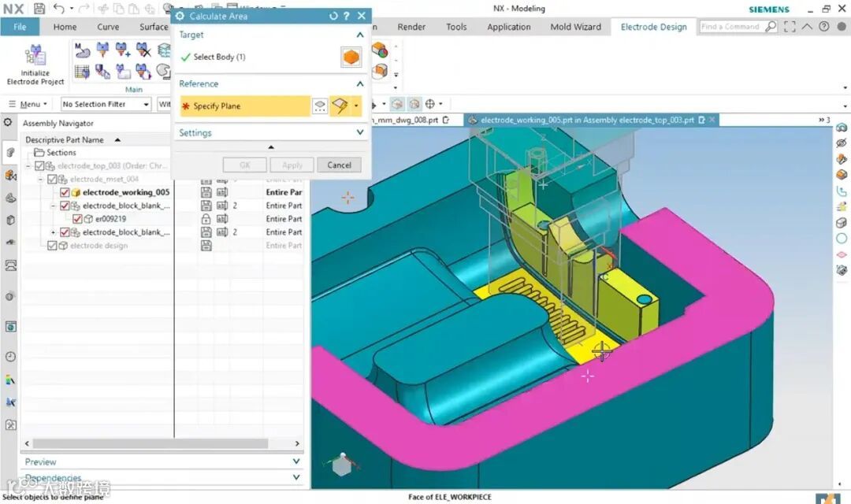The height and width of the screenshot is (504, 851).
Task: Toggle full screen mode icon
Action: 790,27
